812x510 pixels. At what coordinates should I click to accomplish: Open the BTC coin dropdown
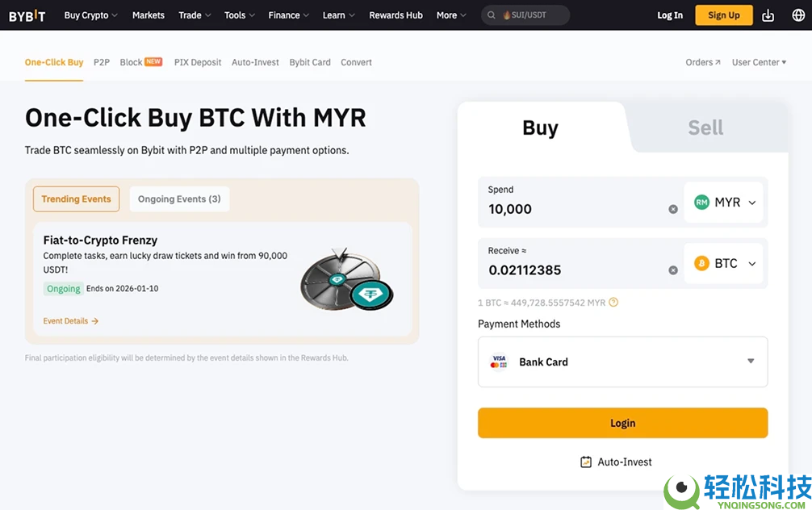click(x=726, y=264)
